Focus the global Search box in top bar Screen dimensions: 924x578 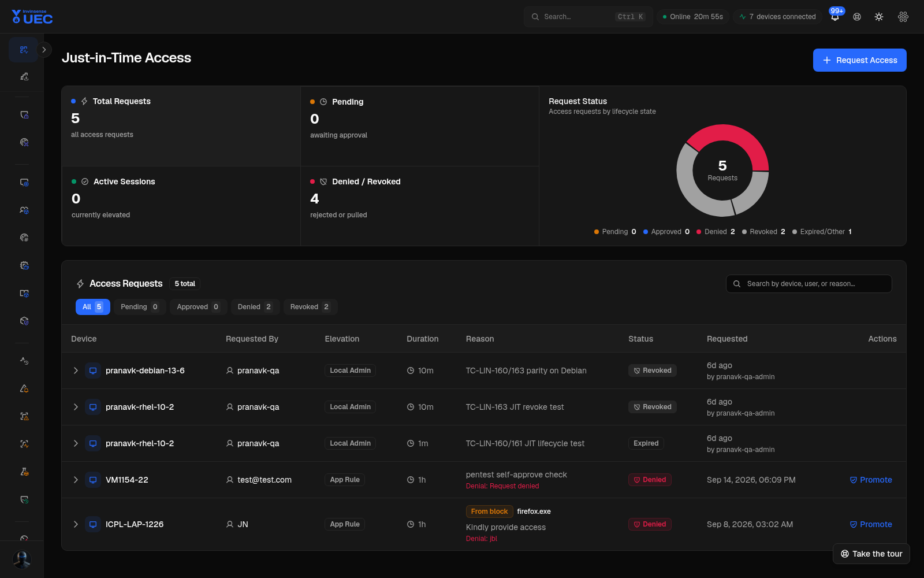click(x=588, y=17)
